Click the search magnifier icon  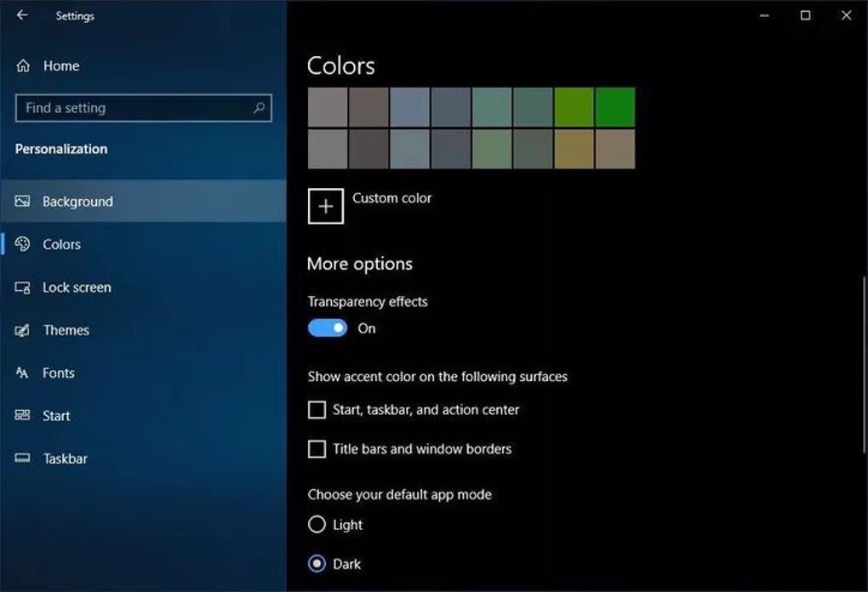tap(259, 108)
